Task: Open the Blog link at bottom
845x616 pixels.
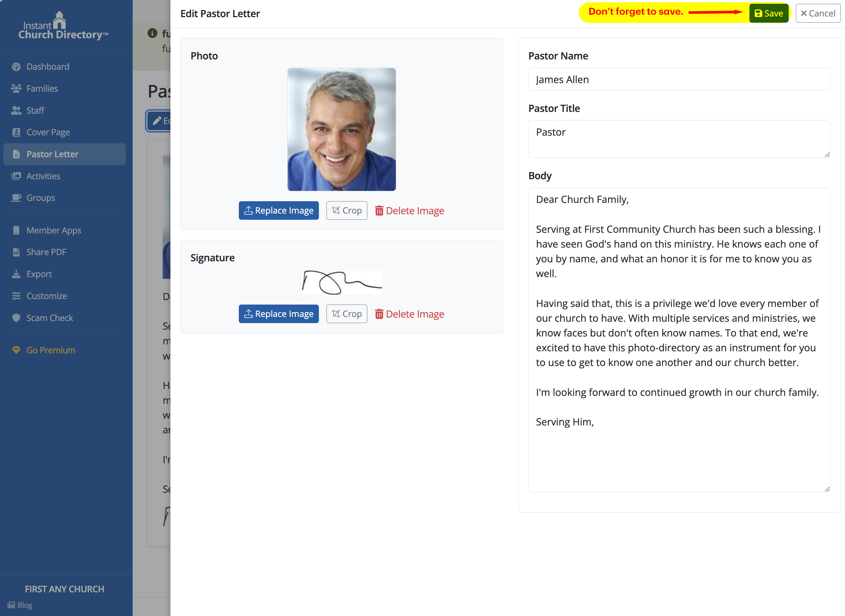Action: (24, 605)
